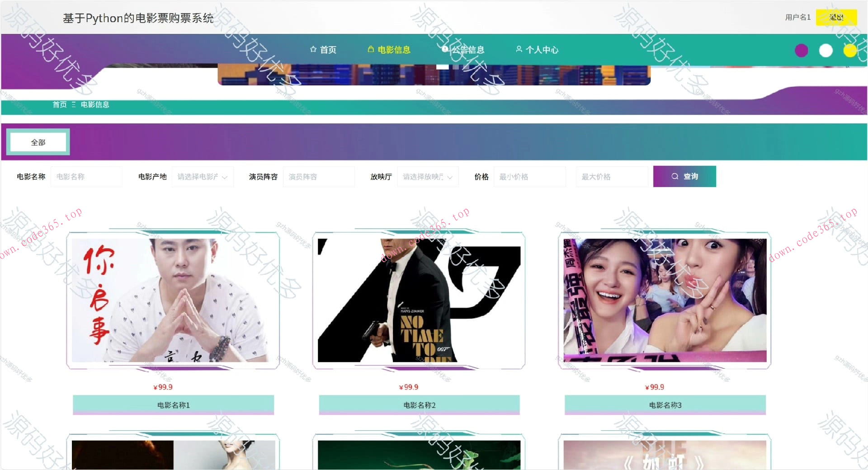Click the 最小价格 price input box
This screenshot has width=868, height=470.
(529, 177)
